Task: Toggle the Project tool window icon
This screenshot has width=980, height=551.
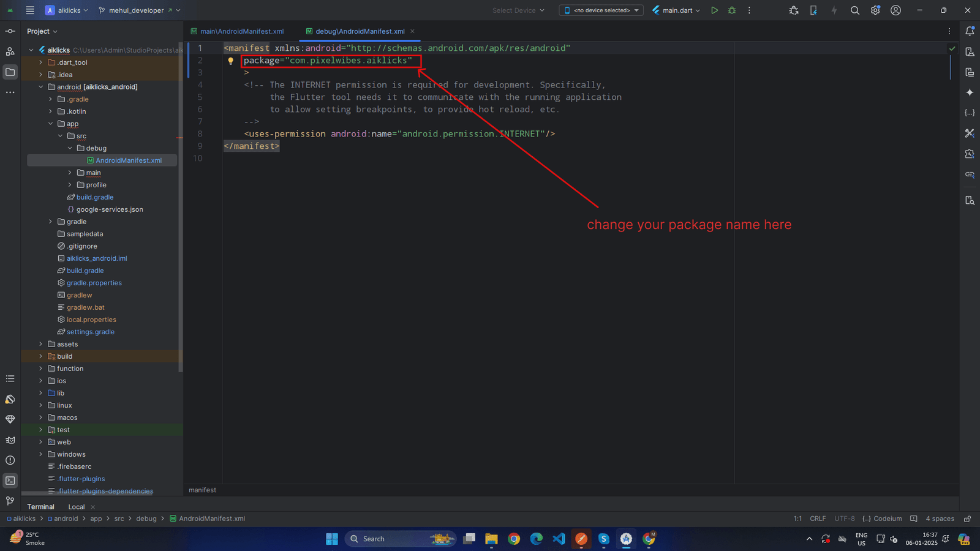Action: click(10, 72)
